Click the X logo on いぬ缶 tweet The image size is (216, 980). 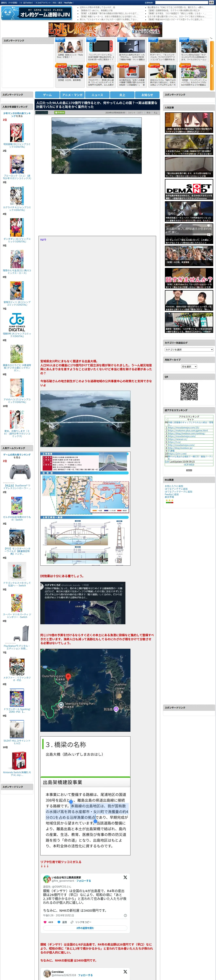[125, 877]
